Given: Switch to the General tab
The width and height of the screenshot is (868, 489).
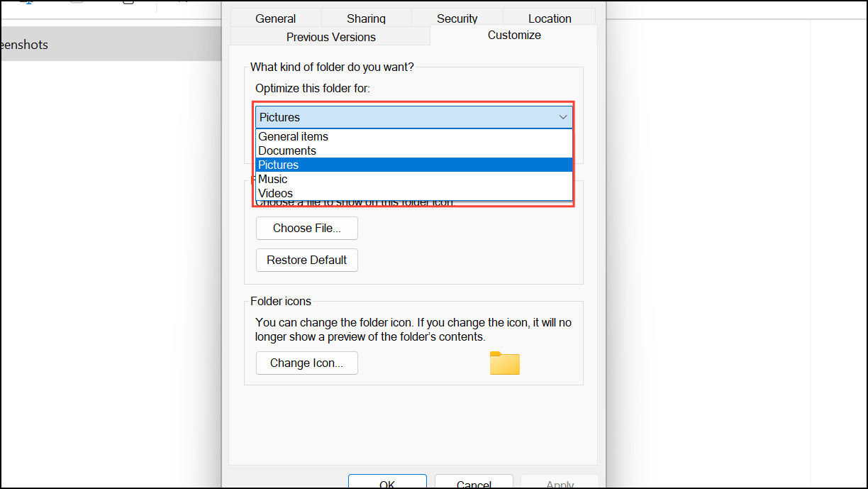Looking at the screenshot, I should [275, 18].
